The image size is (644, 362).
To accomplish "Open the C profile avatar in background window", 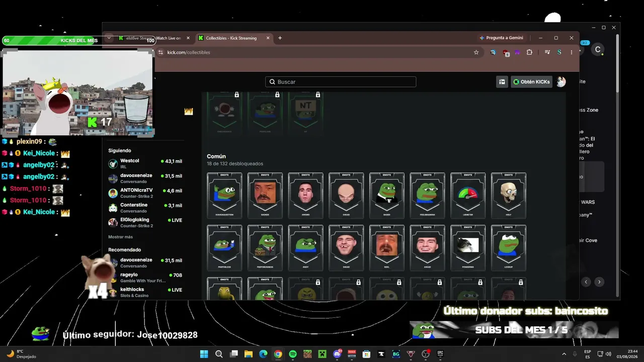I will (598, 49).
